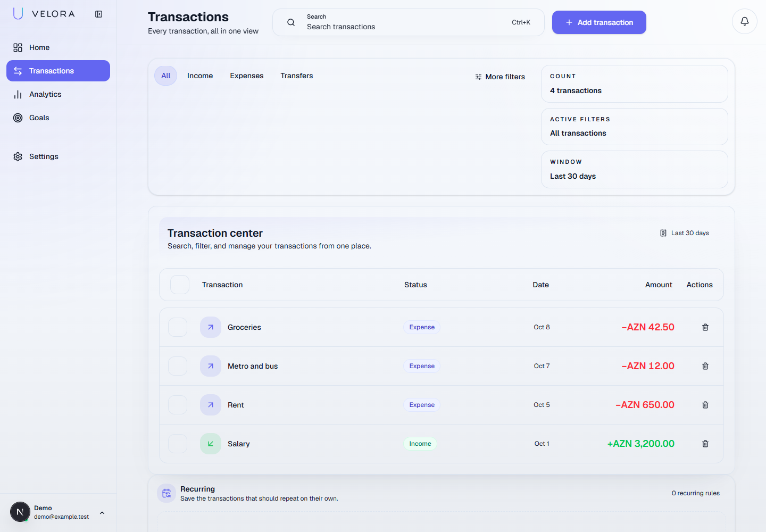Click the Window Last 30 days card
This screenshot has width=766, height=532.
coord(635,170)
